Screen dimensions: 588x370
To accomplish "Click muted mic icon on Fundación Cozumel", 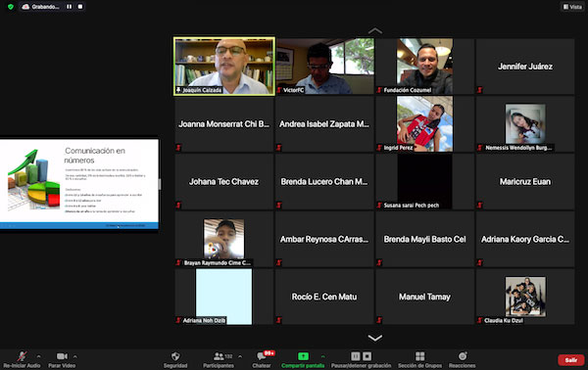I will coord(379,90).
